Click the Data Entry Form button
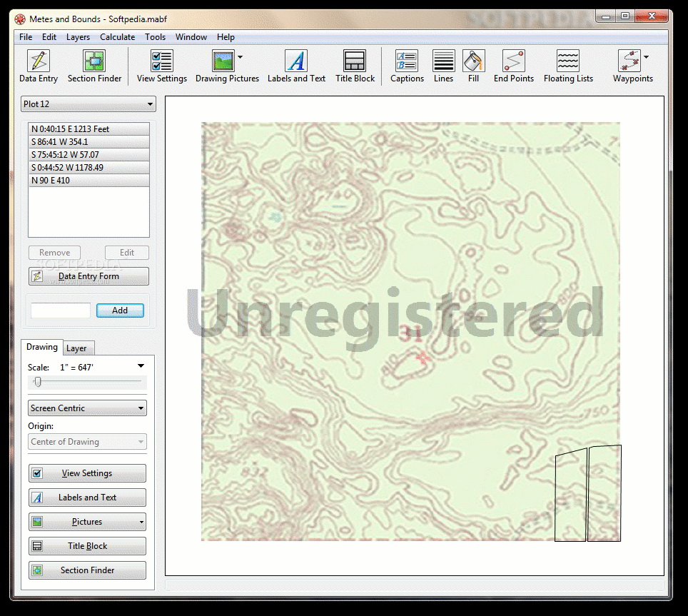Viewport: 688px width, 616px height. 88,276
